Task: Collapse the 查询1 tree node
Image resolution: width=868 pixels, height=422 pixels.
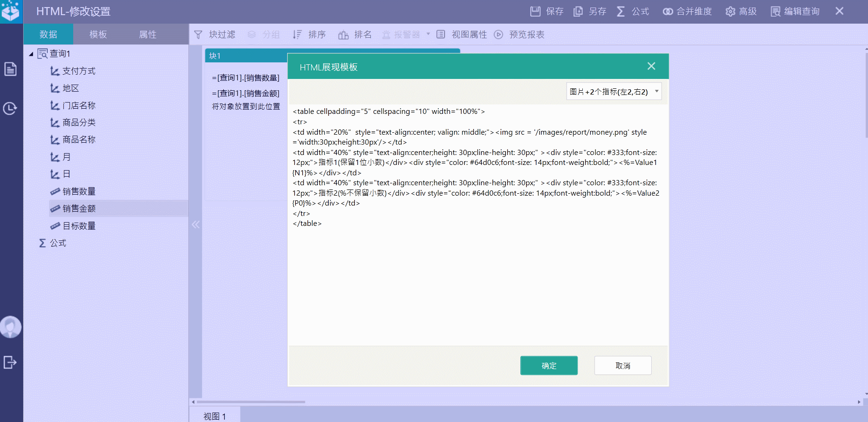Action: (31, 54)
